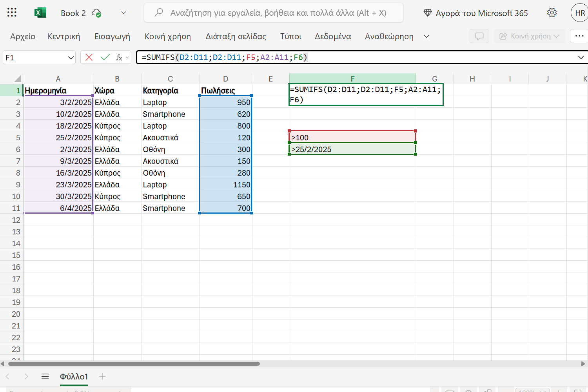Click the Ακουστικά cell in row 7
The width and height of the screenshot is (588, 392).
click(171, 161)
